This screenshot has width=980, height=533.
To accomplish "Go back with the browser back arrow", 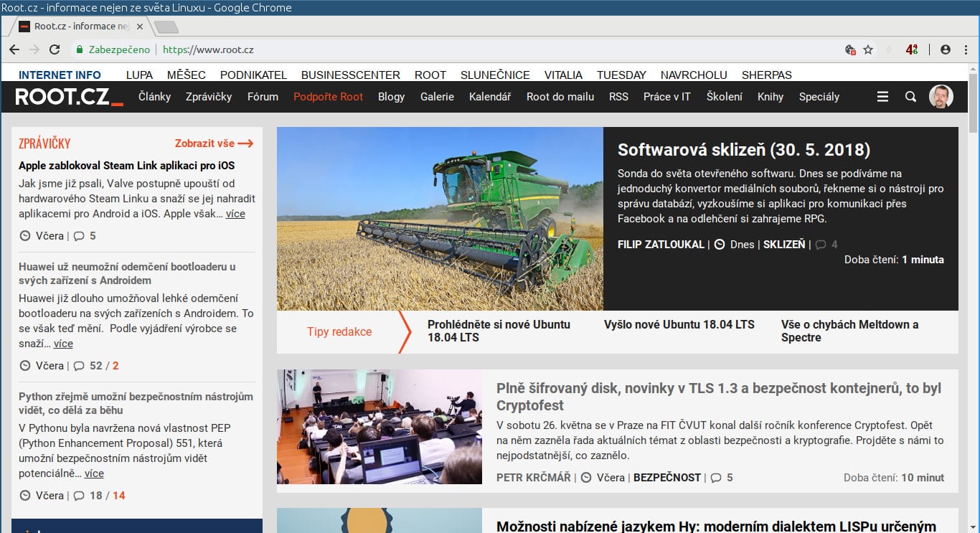I will click(14, 49).
